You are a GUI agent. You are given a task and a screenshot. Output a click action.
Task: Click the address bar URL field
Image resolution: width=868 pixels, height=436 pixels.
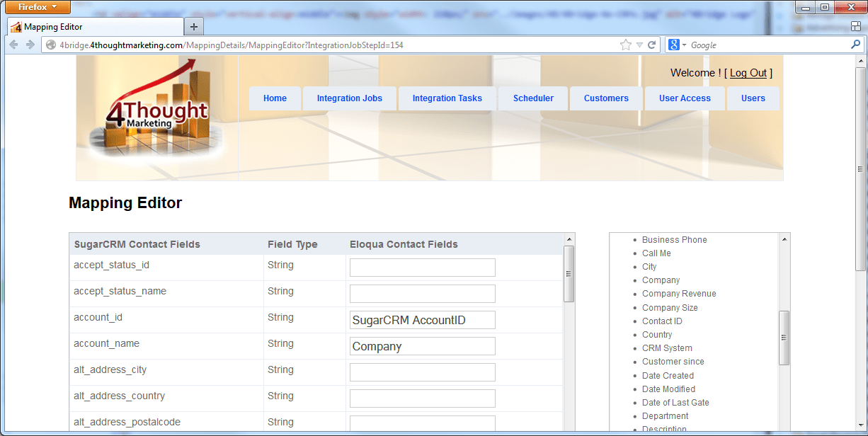(x=333, y=45)
